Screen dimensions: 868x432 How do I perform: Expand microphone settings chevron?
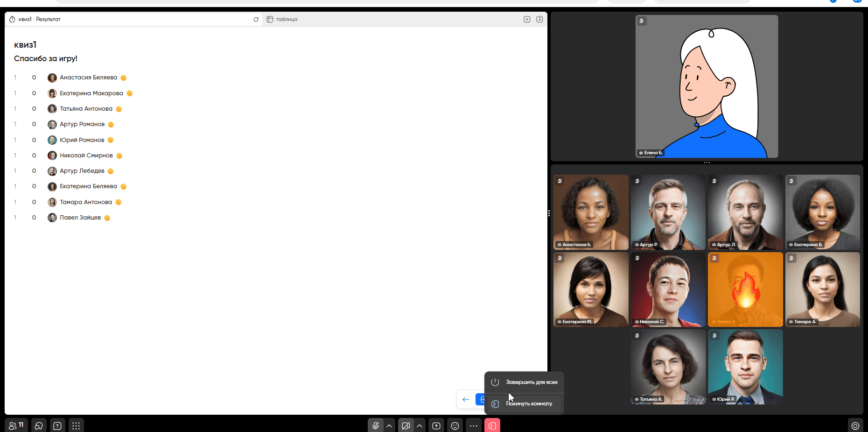click(389, 425)
